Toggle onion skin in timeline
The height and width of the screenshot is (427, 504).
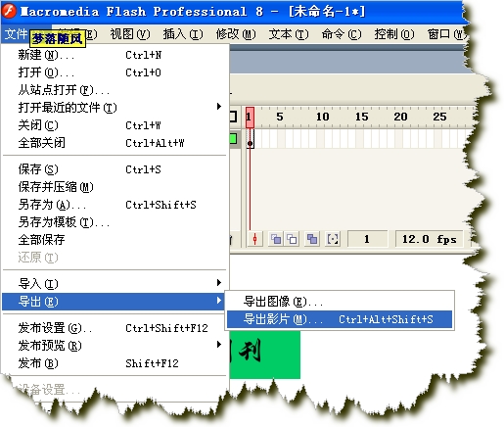pos(276,239)
